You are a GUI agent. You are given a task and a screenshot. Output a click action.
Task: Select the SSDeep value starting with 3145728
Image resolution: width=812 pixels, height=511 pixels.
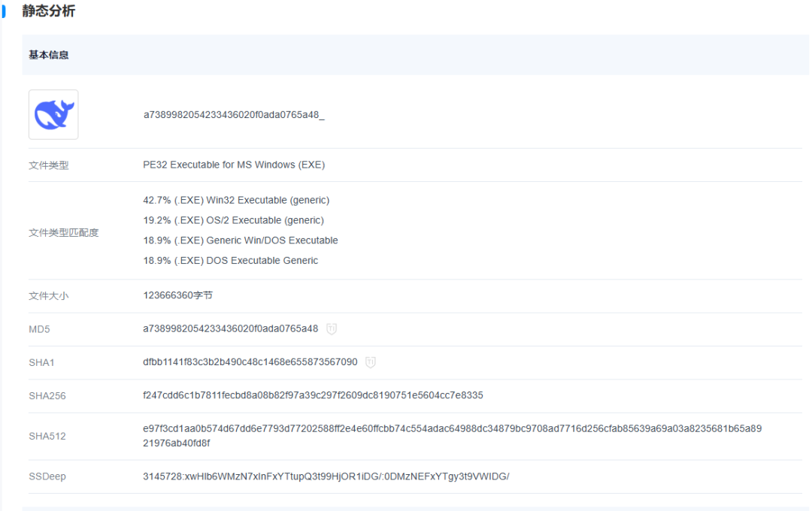[326, 476]
